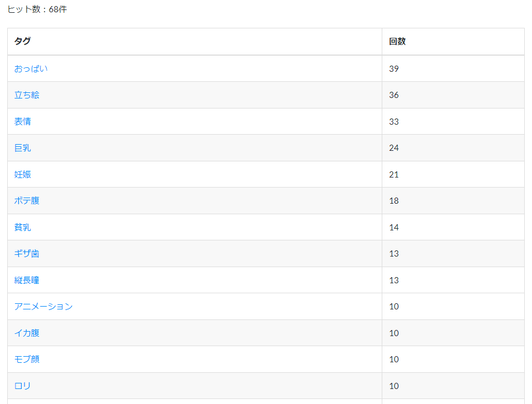
Task: Open the イカ腹 tag link
Action: pyautogui.click(x=27, y=333)
